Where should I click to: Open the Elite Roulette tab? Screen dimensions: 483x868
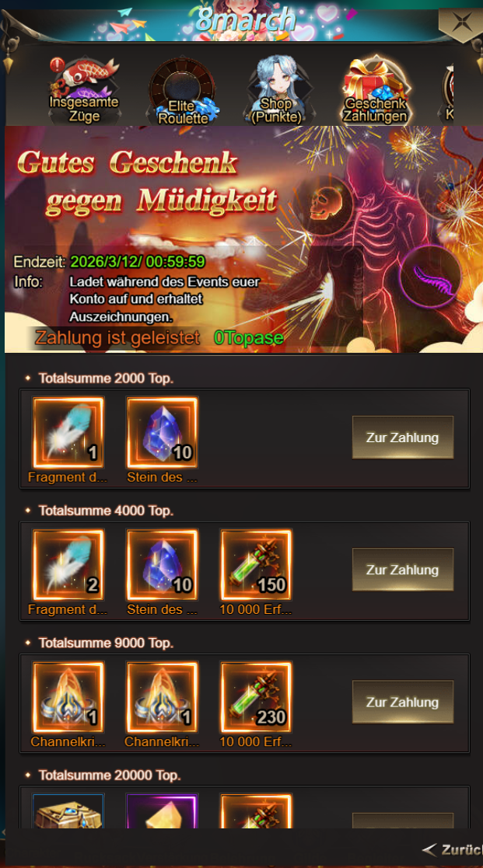pyautogui.click(x=182, y=92)
